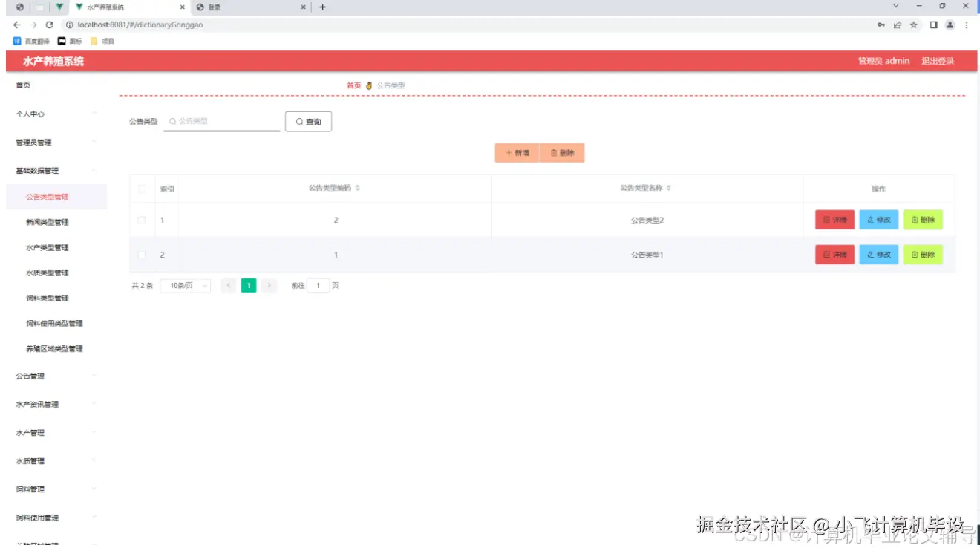Reload the page with the refresh icon
The image size is (980, 551).
tap(50, 25)
